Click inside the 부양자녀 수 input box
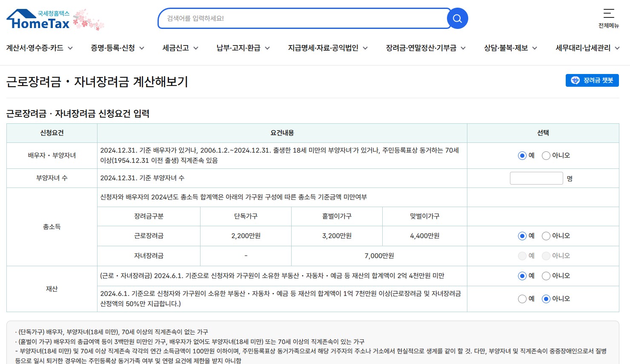Image resolution: width=630 pixels, height=364 pixels. [536, 178]
